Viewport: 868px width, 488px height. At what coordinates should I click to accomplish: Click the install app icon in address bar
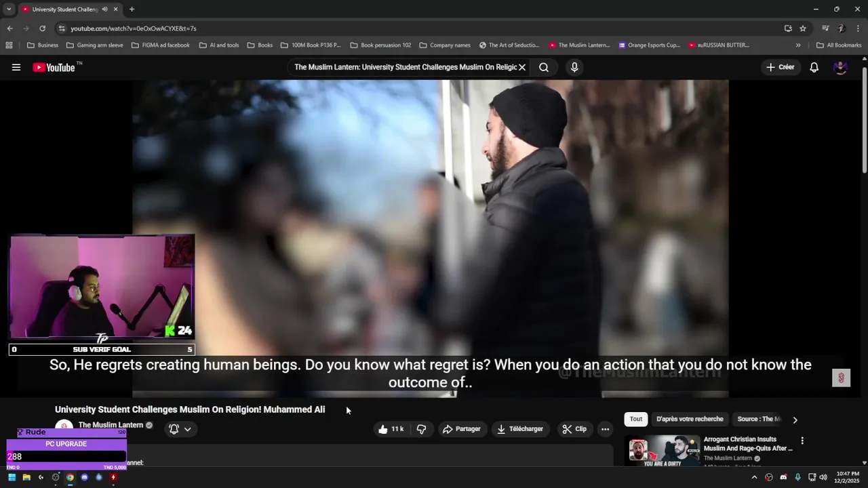coord(788,28)
